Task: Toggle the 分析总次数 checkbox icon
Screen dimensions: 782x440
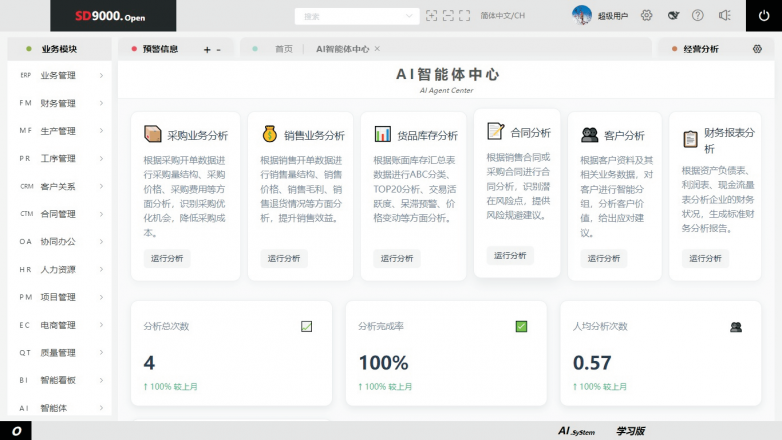Action: point(306,326)
